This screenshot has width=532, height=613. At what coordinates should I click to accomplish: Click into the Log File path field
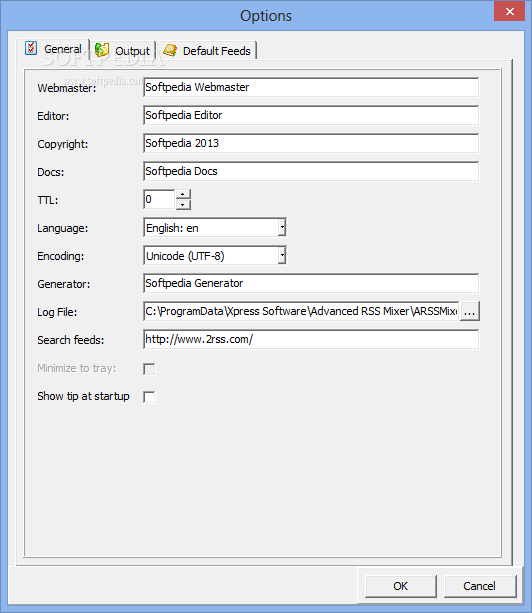click(301, 311)
